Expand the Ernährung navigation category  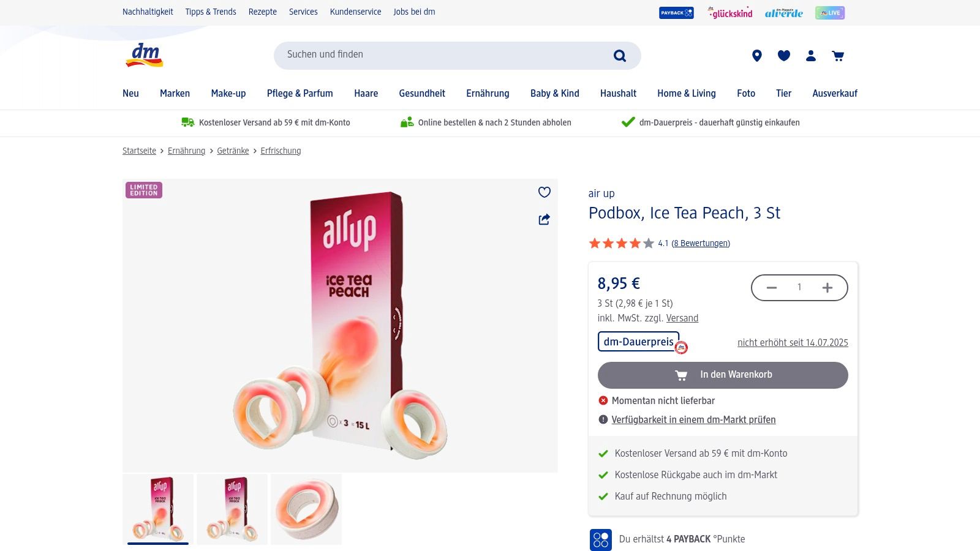(488, 93)
